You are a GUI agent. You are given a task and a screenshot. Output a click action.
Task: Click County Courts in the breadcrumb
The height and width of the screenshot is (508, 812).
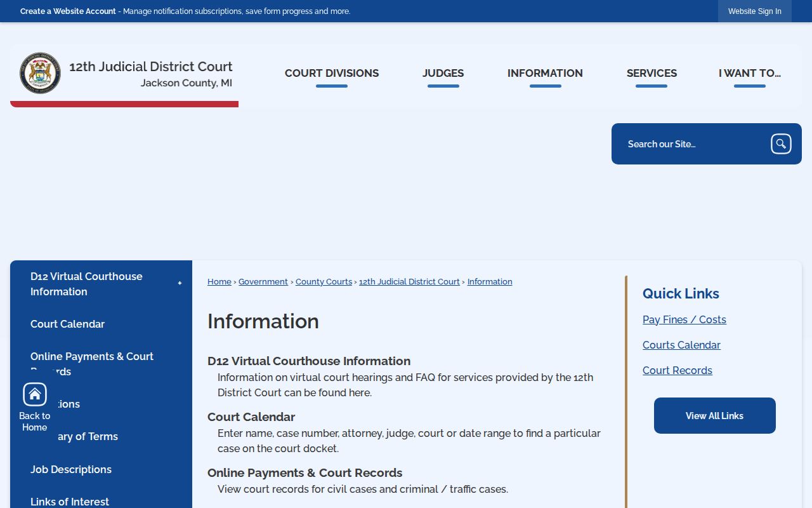324,282
